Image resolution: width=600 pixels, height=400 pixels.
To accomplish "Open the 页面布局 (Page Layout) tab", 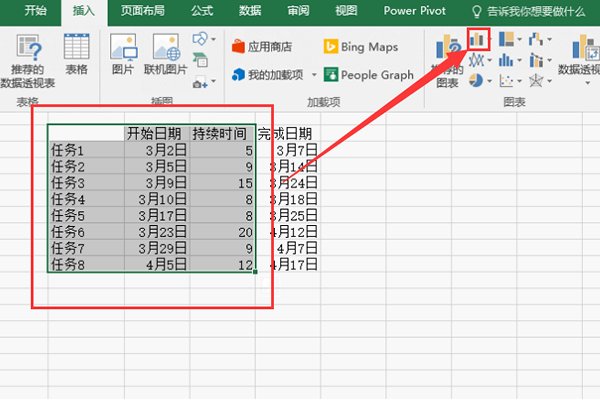I will [x=143, y=11].
